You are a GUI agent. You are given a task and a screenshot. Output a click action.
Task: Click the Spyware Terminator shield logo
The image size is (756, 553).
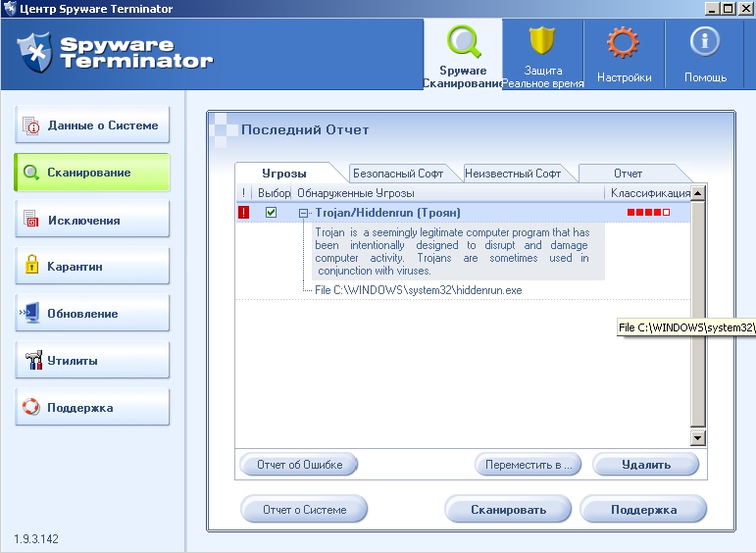(34, 53)
